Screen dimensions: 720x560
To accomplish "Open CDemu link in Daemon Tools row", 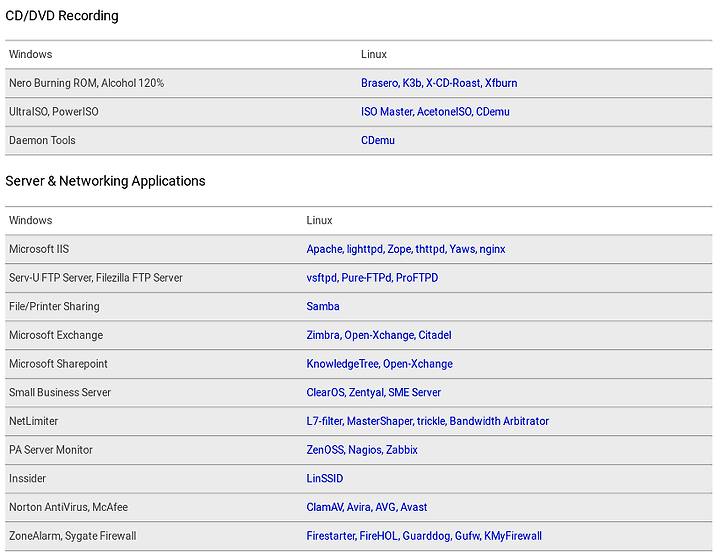I will coord(377,140).
